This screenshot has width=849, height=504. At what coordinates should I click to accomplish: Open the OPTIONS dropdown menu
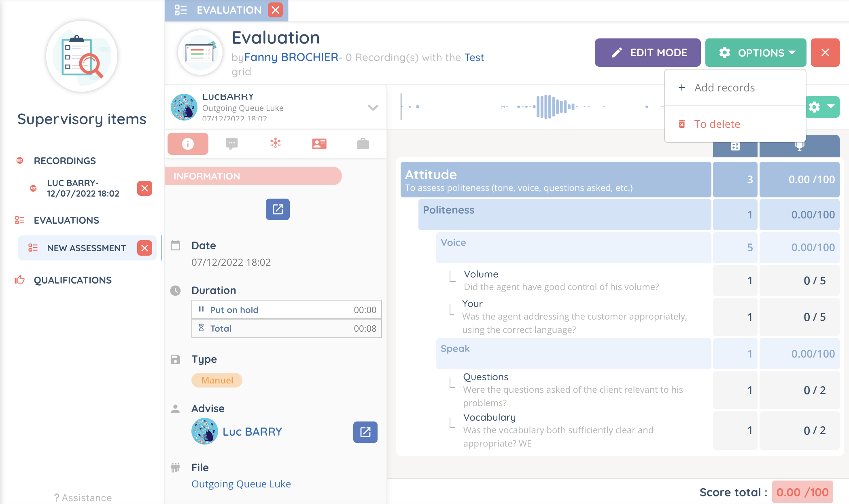(756, 53)
